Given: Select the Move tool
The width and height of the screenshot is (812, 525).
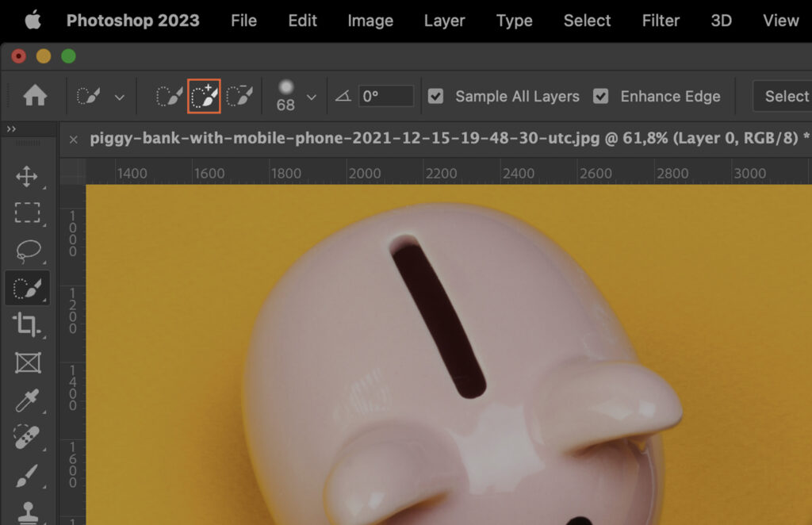Looking at the screenshot, I should 29,177.
